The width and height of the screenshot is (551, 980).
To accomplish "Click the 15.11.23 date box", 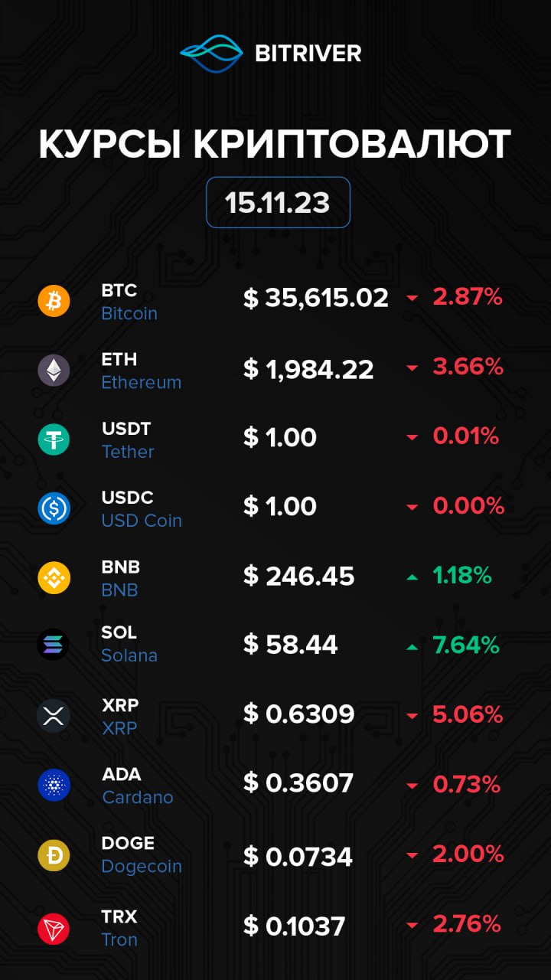I will (278, 202).
